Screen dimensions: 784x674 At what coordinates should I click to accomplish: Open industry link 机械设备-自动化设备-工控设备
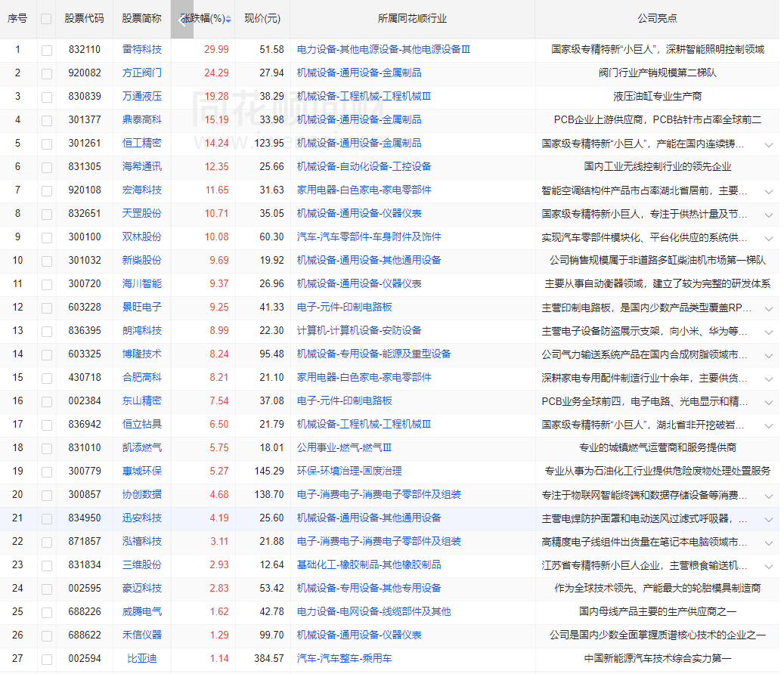364,166
